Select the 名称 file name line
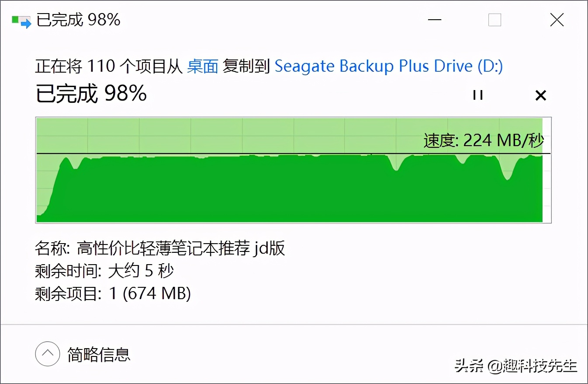The height and width of the screenshot is (384, 588). [x=160, y=248]
